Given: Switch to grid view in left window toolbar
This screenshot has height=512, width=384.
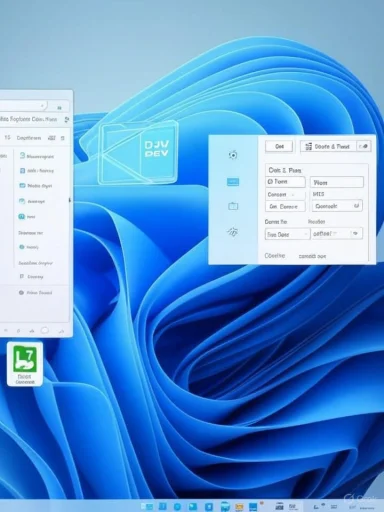Looking at the screenshot, I should [51, 138].
